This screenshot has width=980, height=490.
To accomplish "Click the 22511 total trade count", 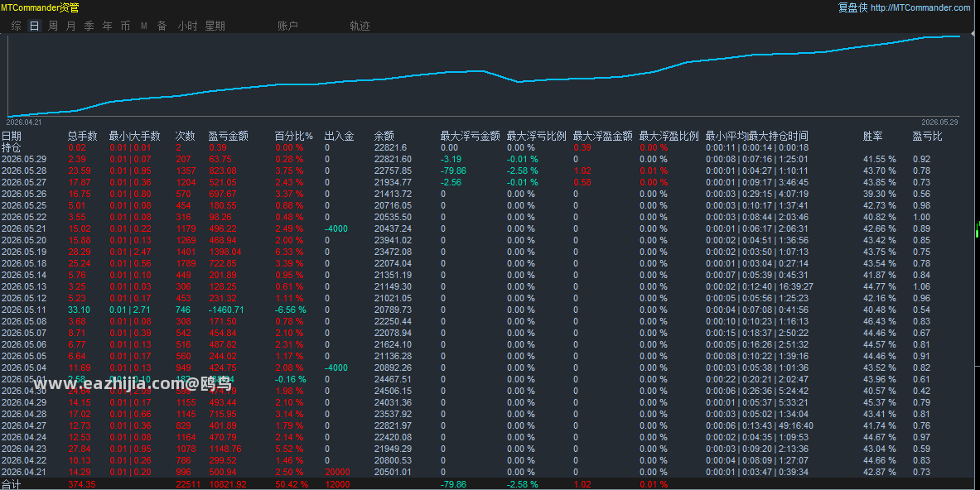I will (x=188, y=484).
